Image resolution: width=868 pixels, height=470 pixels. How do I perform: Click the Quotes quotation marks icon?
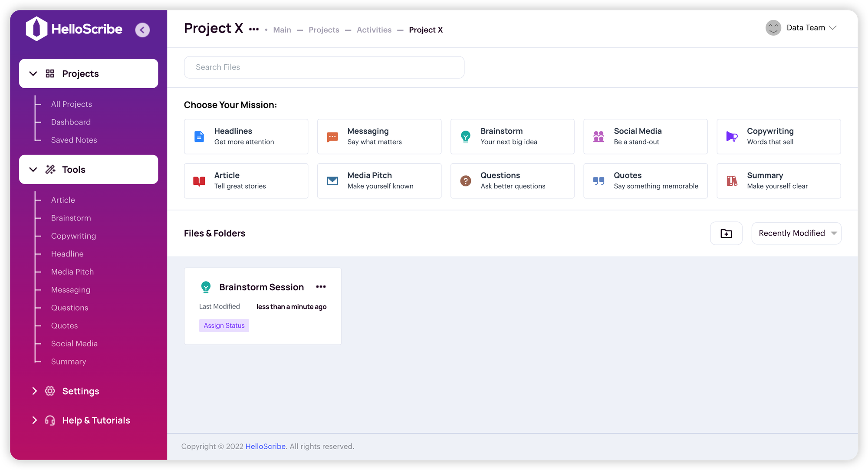point(599,181)
